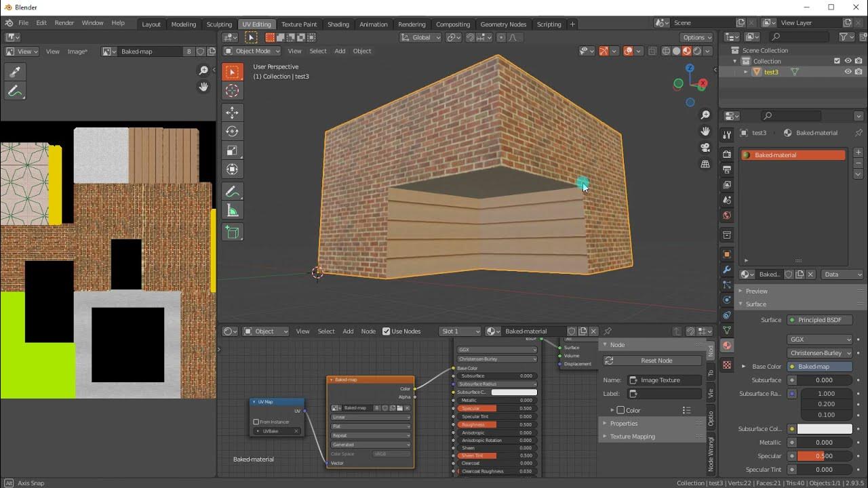Select the Measure tool in viewport toolbar

click(232, 211)
